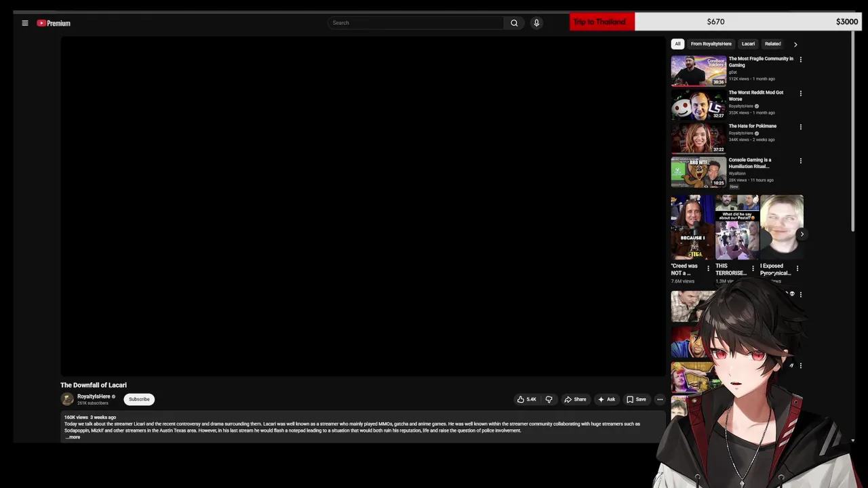Open options for I Exposed Pyrocynical short
This screenshot has height=488, width=868.
(797, 268)
